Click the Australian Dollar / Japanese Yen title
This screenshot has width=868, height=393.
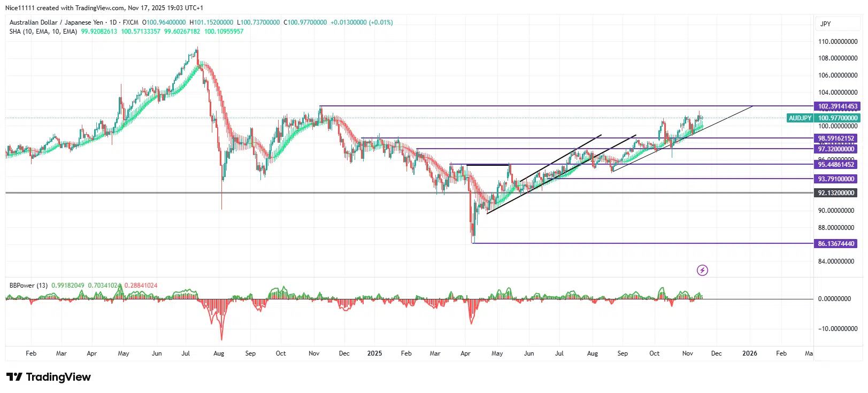(56, 22)
